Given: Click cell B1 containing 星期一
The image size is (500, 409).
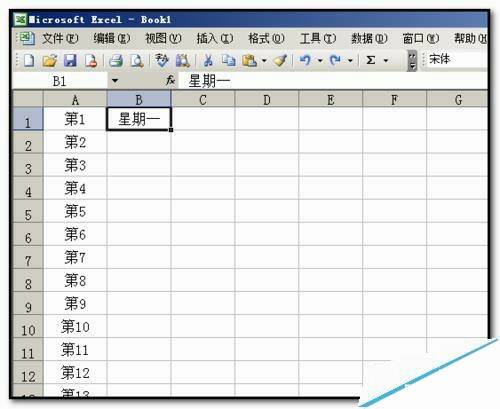Looking at the screenshot, I should click(139, 119).
